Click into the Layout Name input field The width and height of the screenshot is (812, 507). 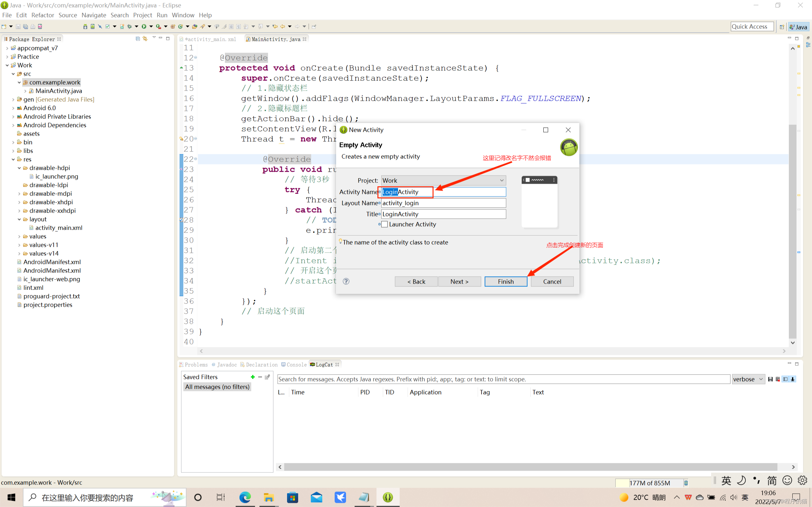tap(443, 203)
